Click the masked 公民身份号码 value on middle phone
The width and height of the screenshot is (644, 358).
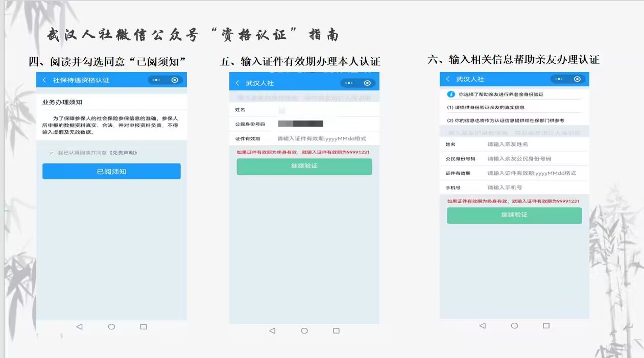tap(301, 124)
